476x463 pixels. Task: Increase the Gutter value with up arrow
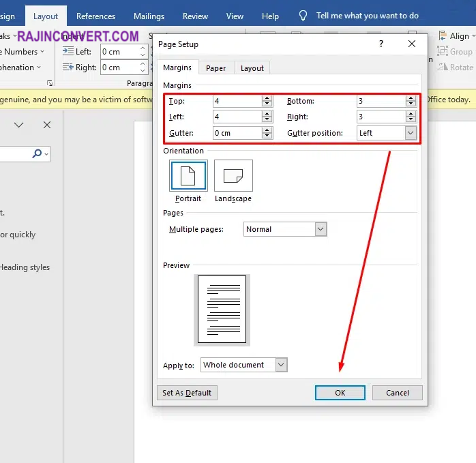267,130
